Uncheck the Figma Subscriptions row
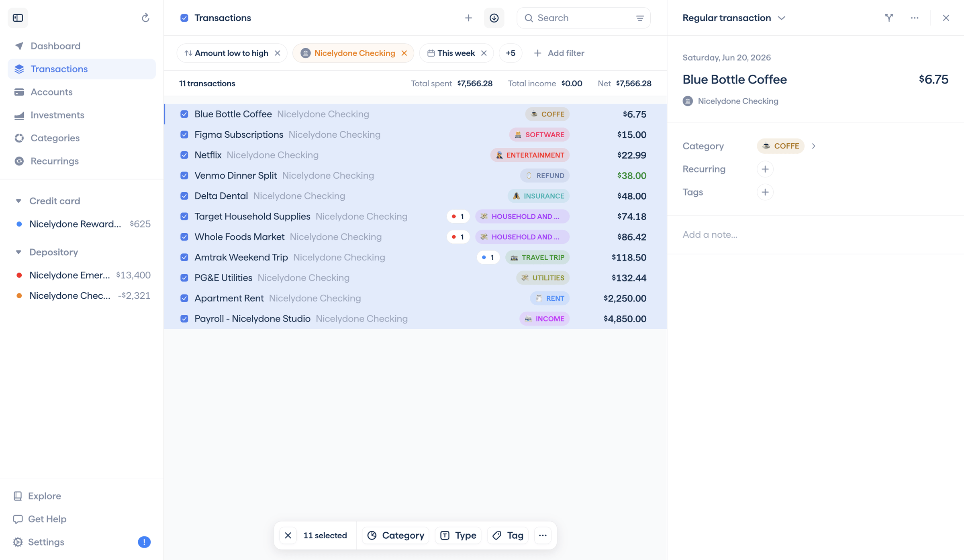 [184, 134]
